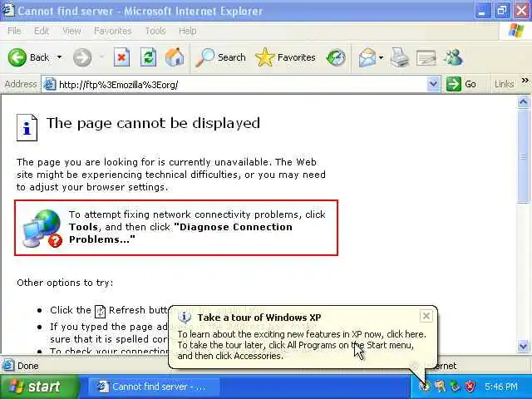Click the Edit page toolbar icon
The width and height of the screenshot is (532, 399).
click(426, 57)
